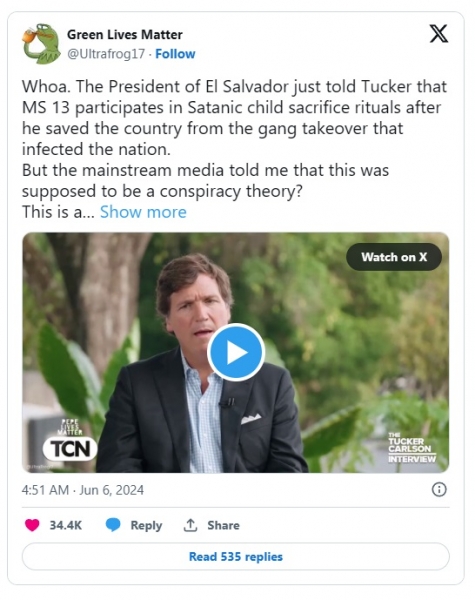The image size is (475, 600).
Task: Click the share upload arrow icon
Action: tap(190, 525)
